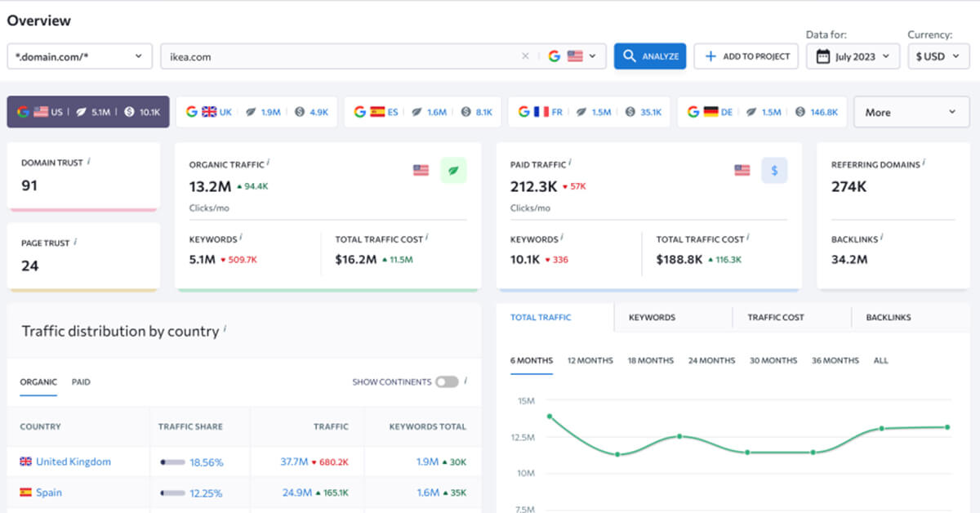Image resolution: width=980 pixels, height=513 pixels.
Task: Open Paid Traffic info icon
Action: 571,163
